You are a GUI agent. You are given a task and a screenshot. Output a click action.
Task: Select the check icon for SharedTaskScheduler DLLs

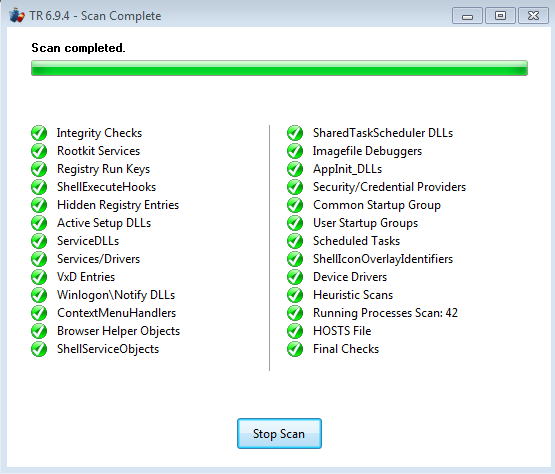coord(295,133)
